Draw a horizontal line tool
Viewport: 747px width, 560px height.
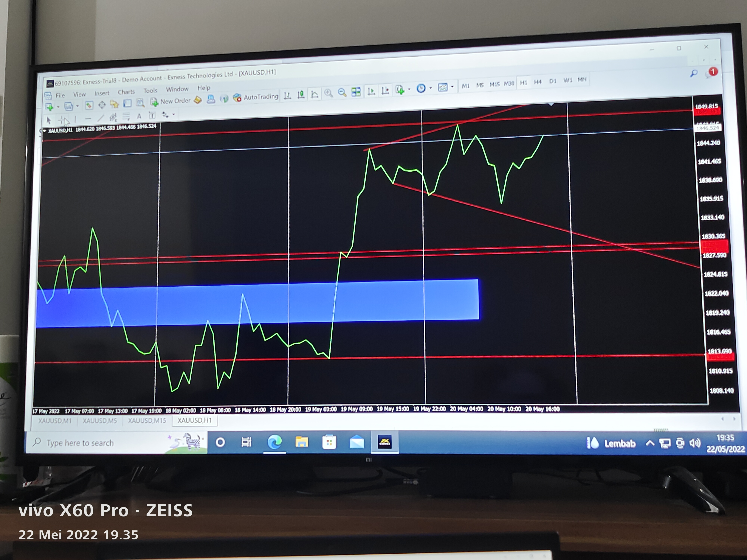pos(88,119)
